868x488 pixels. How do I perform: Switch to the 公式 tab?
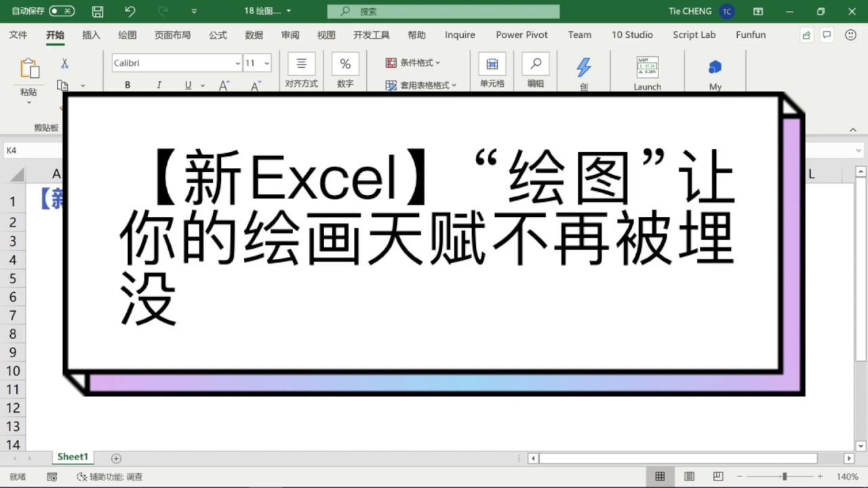pyautogui.click(x=218, y=35)
